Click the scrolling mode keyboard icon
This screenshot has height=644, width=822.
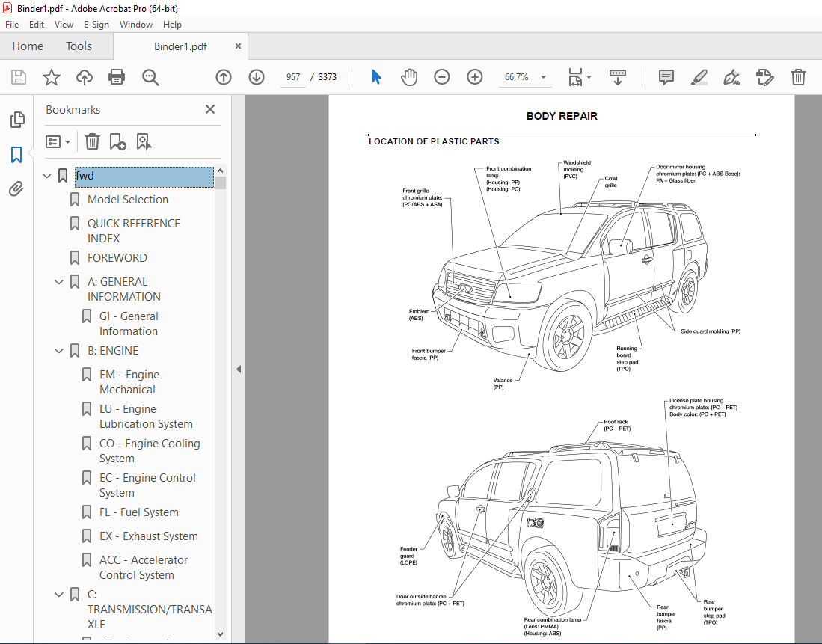[x=618, y=77]
